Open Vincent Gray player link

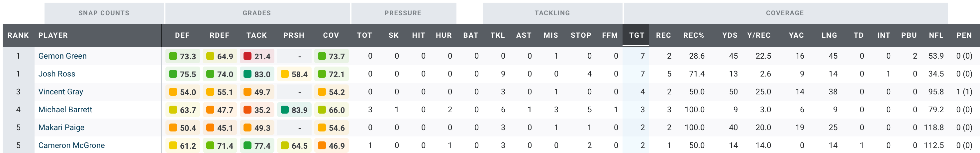click(60, 91)
